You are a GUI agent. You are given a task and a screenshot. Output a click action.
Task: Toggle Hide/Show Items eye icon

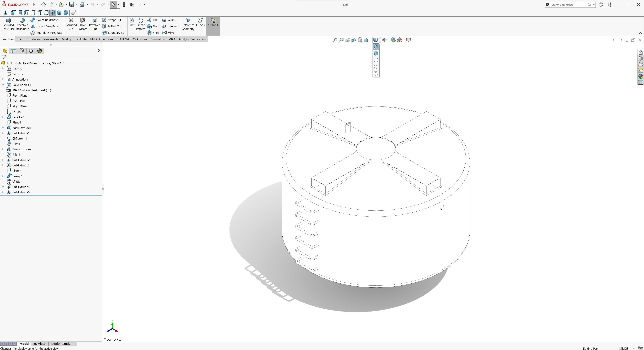click(385, 40)
